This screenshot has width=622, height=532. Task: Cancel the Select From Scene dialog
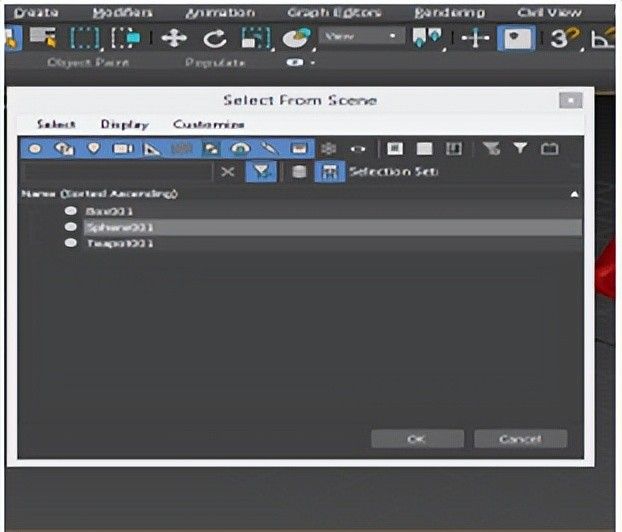(x=520, y=439)
